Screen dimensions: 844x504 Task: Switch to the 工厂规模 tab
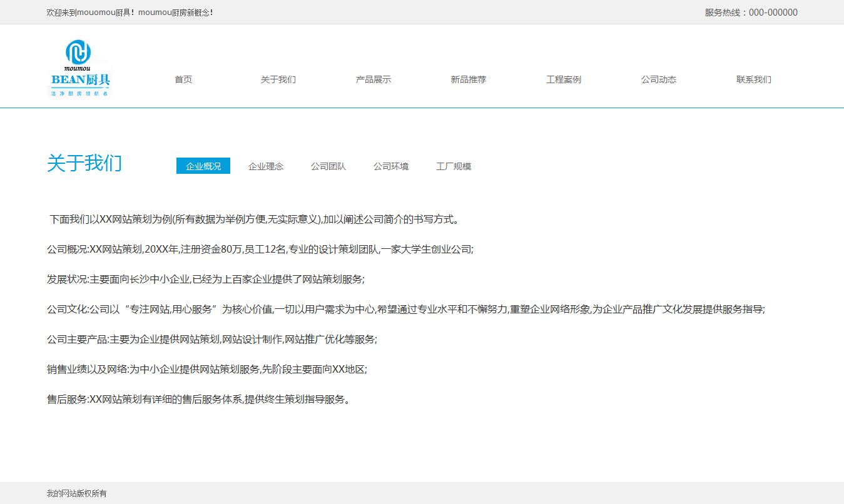(x=454, y=166)
